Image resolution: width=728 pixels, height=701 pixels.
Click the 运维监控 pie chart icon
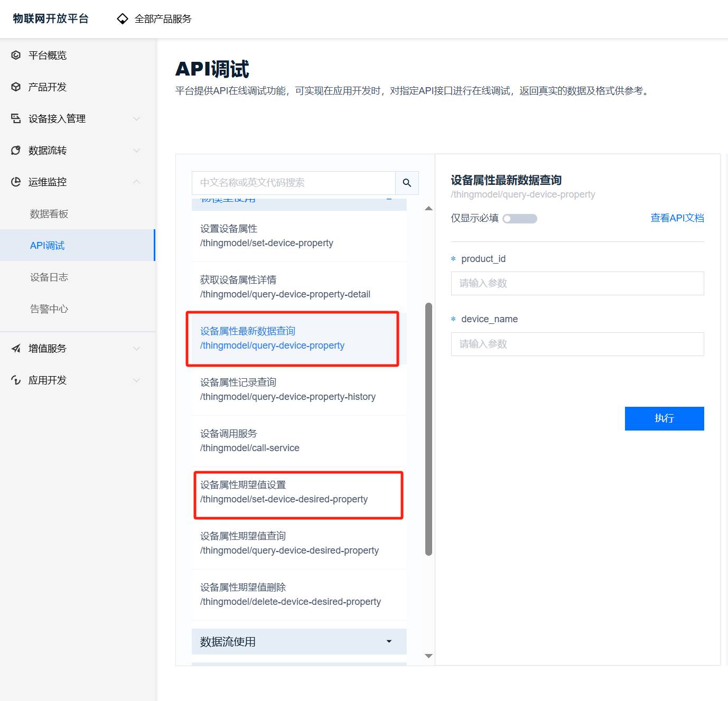[16, 182]
